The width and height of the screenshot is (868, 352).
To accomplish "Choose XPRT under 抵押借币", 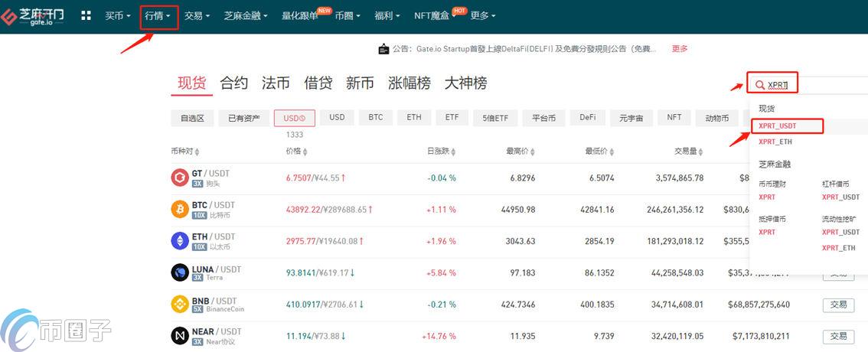I will point(767,232).
